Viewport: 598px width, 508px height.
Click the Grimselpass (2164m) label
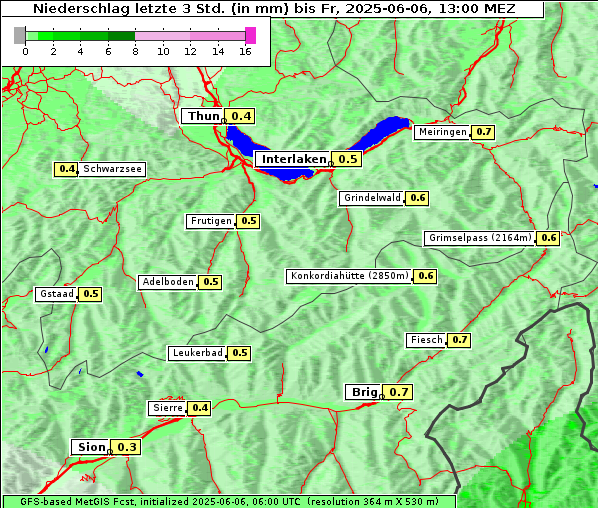(479, 238)
